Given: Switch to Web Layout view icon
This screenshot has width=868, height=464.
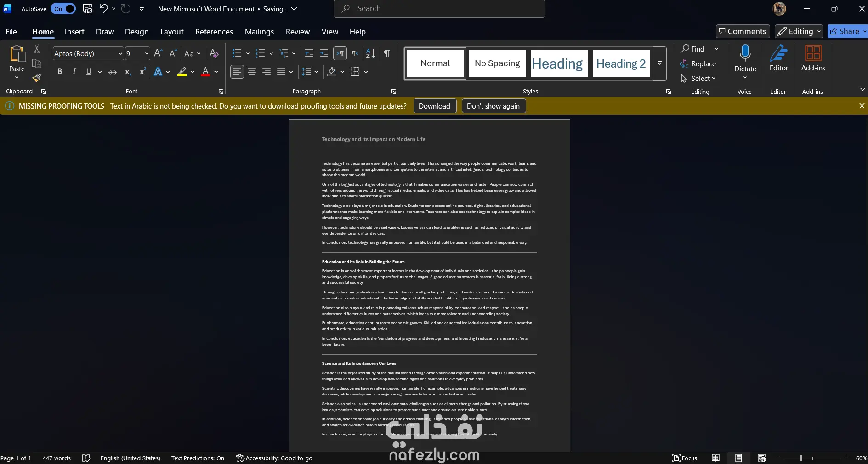Looking at the screenshot, I should click(x=761, y=458).
